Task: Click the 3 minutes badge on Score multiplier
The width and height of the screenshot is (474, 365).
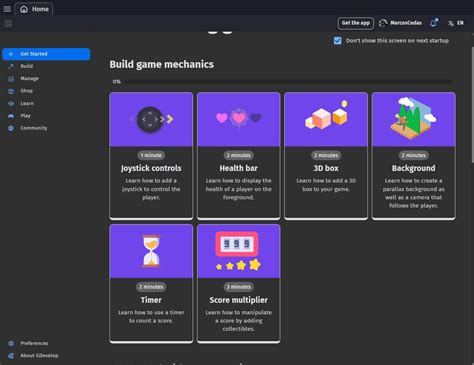Action: pyautogui.click(x=238, y=287)
